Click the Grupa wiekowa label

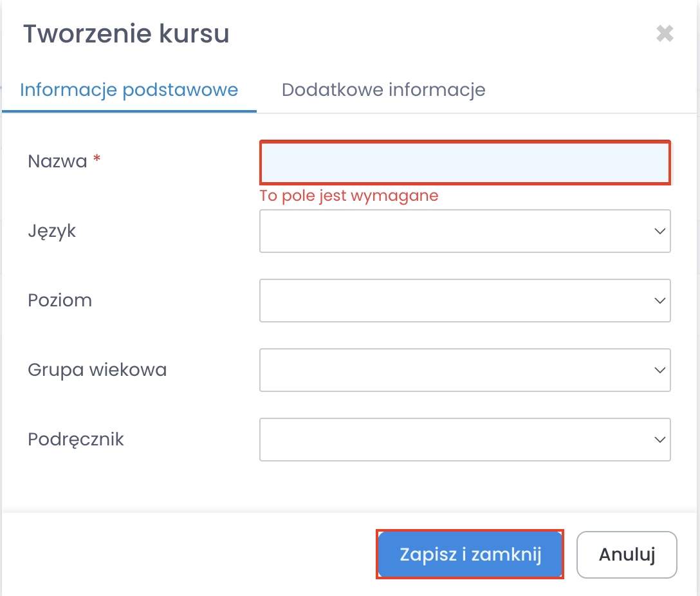coord(97,369)
